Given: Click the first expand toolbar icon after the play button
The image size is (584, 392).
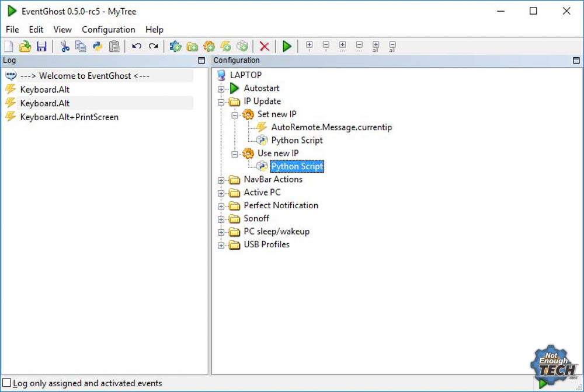Looking at the screenshot, I should click(309, 45).
